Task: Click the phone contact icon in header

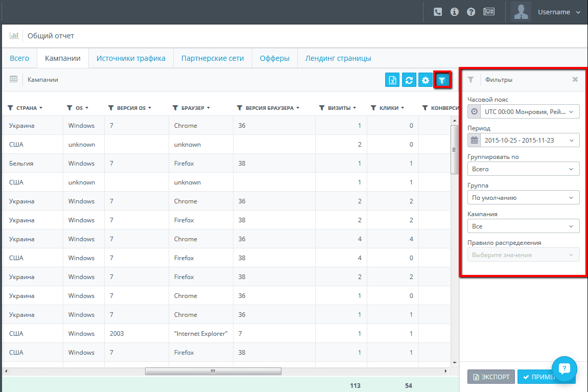Action: tap(438, 12)
